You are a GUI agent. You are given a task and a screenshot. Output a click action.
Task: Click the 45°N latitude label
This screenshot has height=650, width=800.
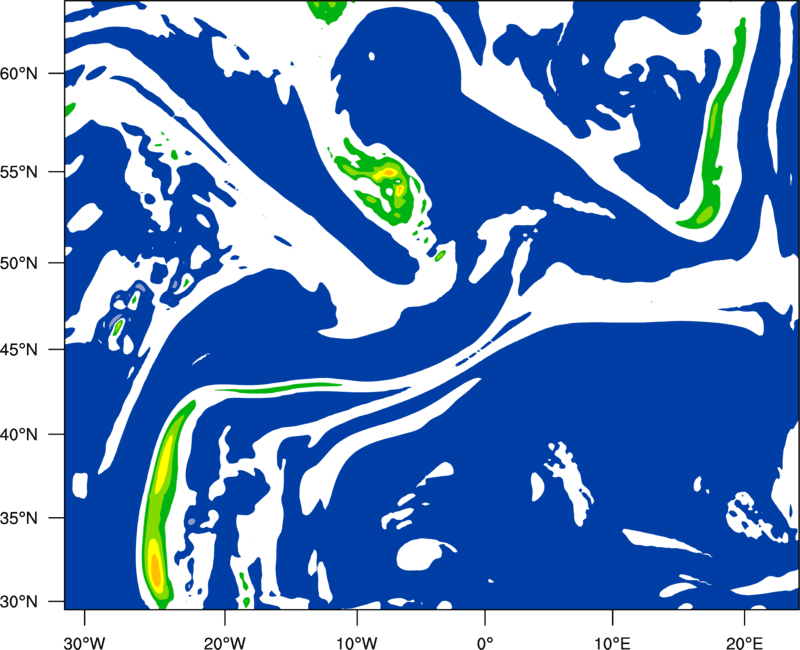[19, 349]
